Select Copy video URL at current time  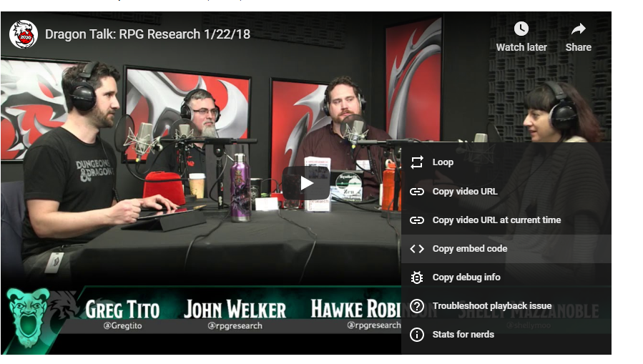[x=506, y=220]
